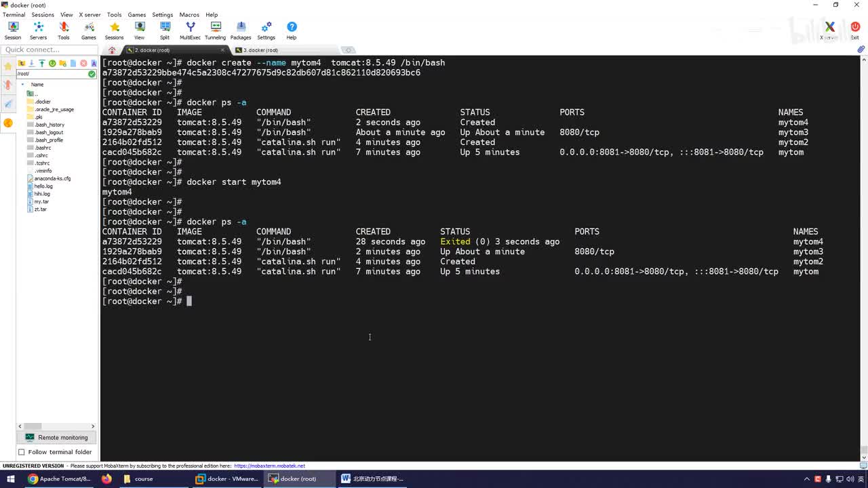Image resolution: width=868 pixels, height=488 pixels.
Task: Open the Settings gear toolbar icon
Action: [267, 30]
